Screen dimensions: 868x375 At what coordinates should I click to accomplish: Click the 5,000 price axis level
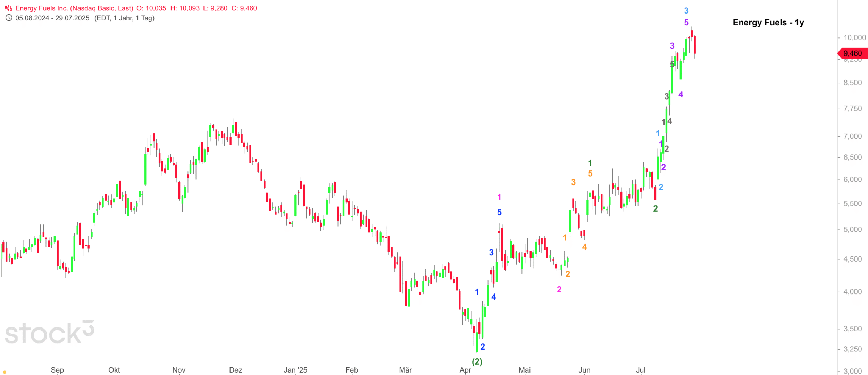[852, 229]
